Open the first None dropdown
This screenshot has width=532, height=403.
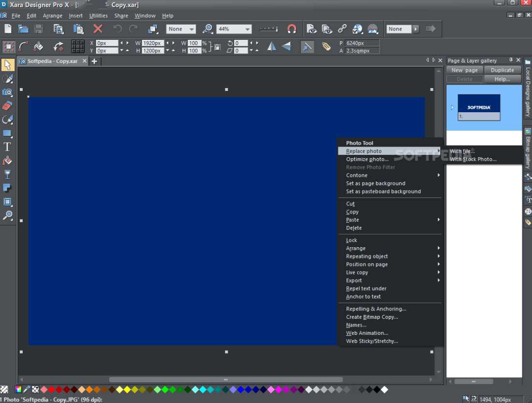(192, 29)
